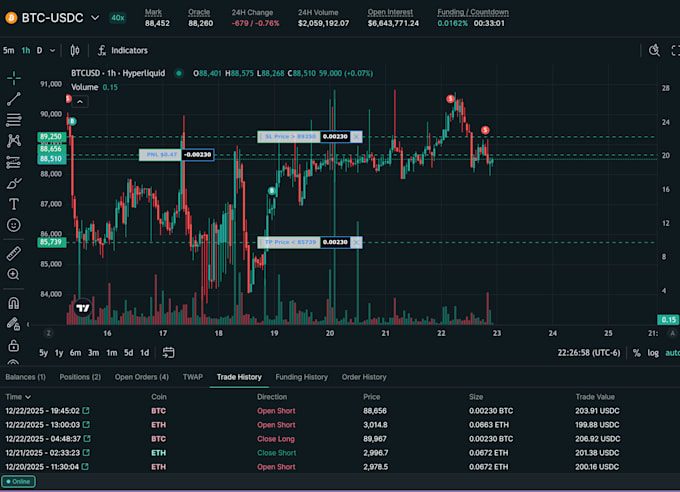Open the Fibonacci lines tool
680x492 pixels.
coord(14,120)
